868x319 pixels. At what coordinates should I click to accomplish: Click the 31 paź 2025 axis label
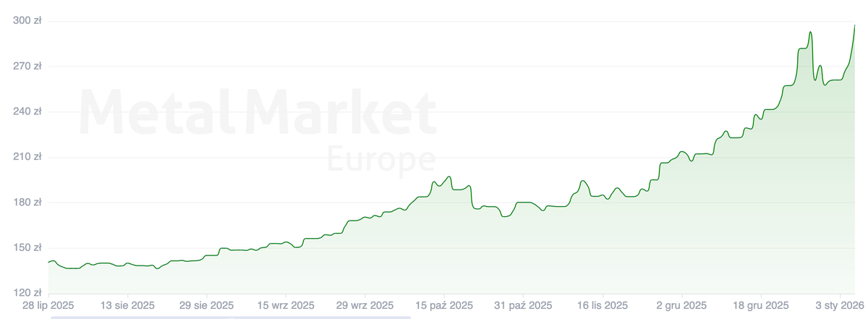[x=524, y=305]
